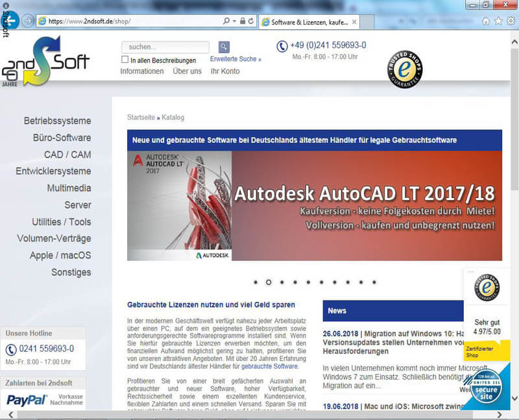Select the last banner slider dot
This screenshot has width=519, height=420.
click(x=374, y=282)
